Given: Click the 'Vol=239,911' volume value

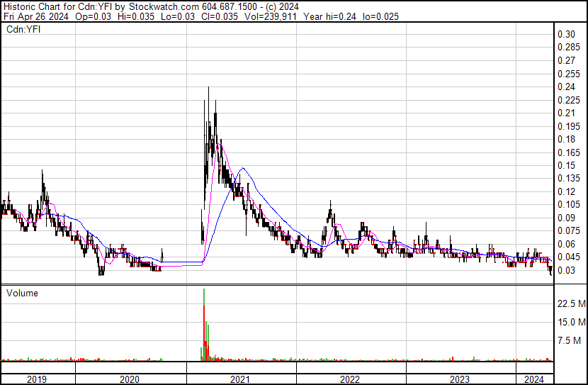Looking at the screenshot, I should pyautogui.click(x=271, y=16).
